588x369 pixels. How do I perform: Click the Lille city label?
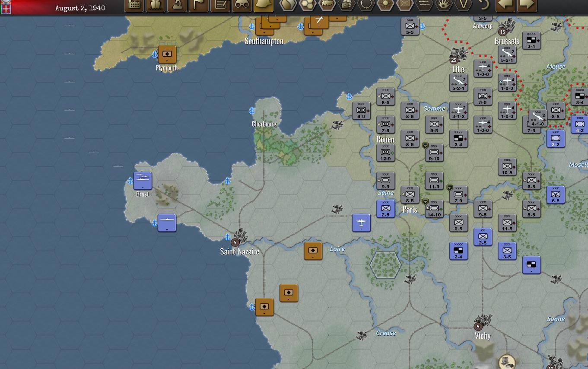click(458, 69)
